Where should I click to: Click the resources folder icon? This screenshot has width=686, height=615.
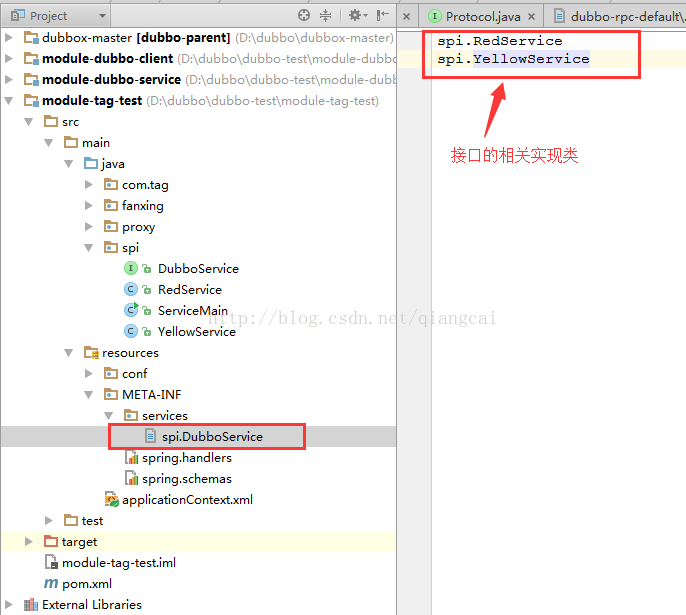pyautogui.click(x=91, y=353)
